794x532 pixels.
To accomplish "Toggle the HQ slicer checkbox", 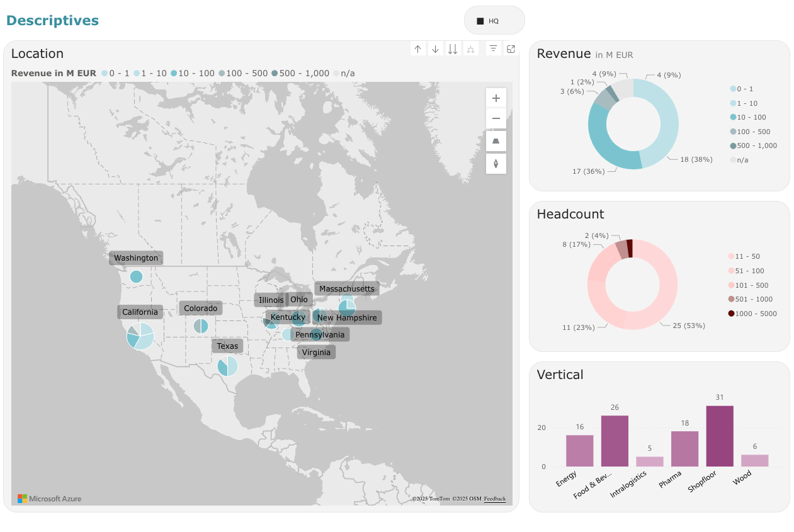I will click(x=480, y=21).
